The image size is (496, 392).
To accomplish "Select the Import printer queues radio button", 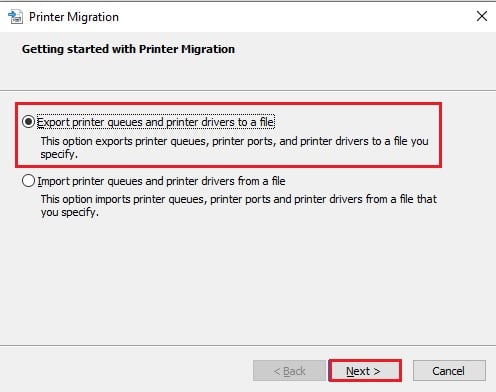I will point(28,181).
